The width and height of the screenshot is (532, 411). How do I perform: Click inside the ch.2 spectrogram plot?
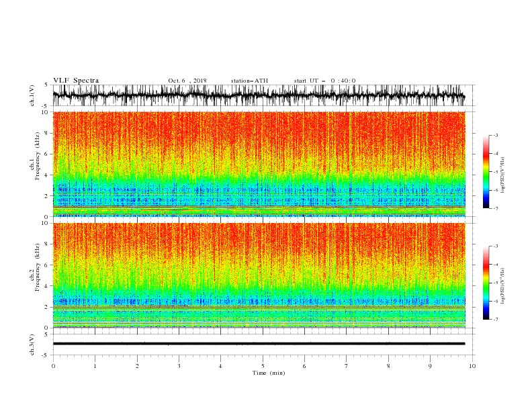(259, 275)
